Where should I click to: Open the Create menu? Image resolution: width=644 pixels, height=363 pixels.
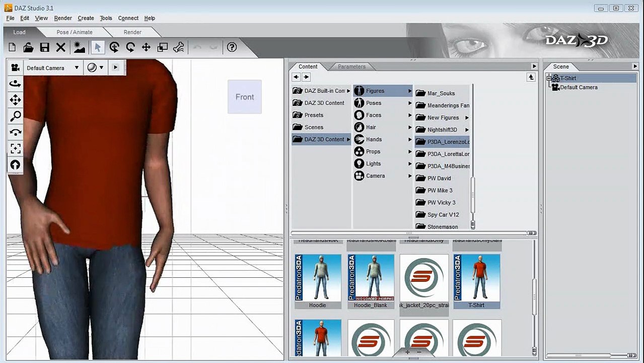tap(86, 18)
